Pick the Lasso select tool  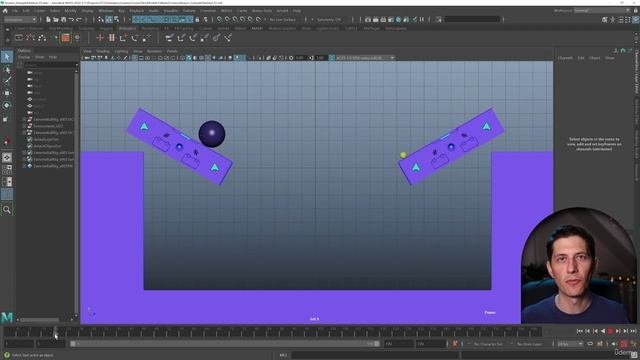click(7, 70)
